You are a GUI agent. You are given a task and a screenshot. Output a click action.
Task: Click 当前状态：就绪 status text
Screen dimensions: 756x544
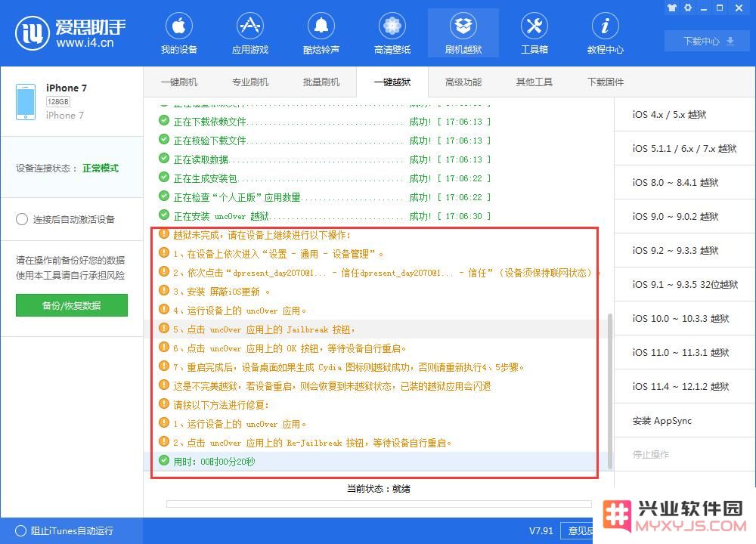point(379,488)
